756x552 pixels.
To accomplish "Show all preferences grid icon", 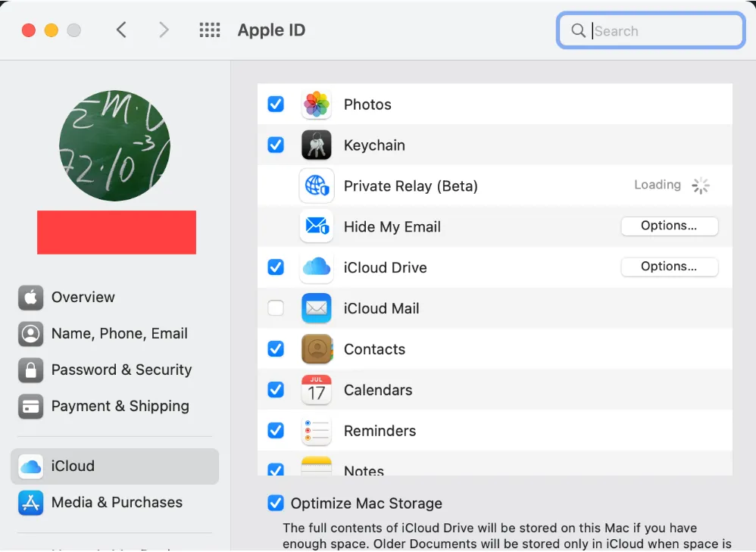I will pos(210,30).
